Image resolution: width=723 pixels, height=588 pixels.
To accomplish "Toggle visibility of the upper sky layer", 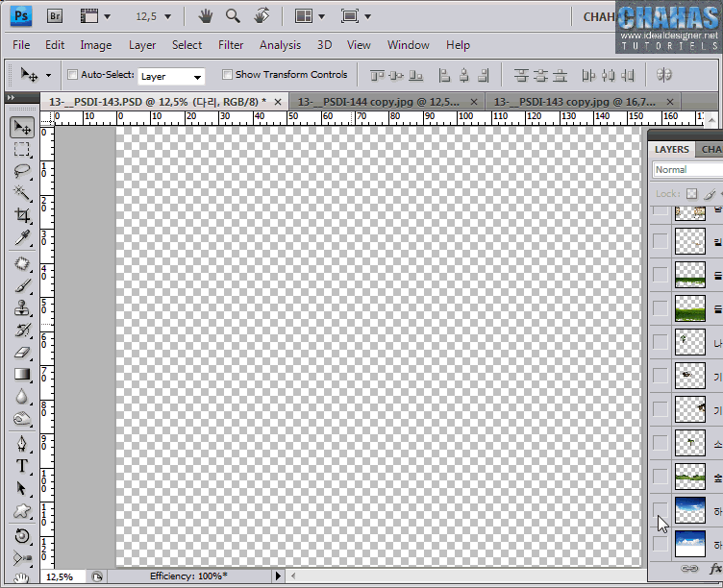I will tap(660, 509).
